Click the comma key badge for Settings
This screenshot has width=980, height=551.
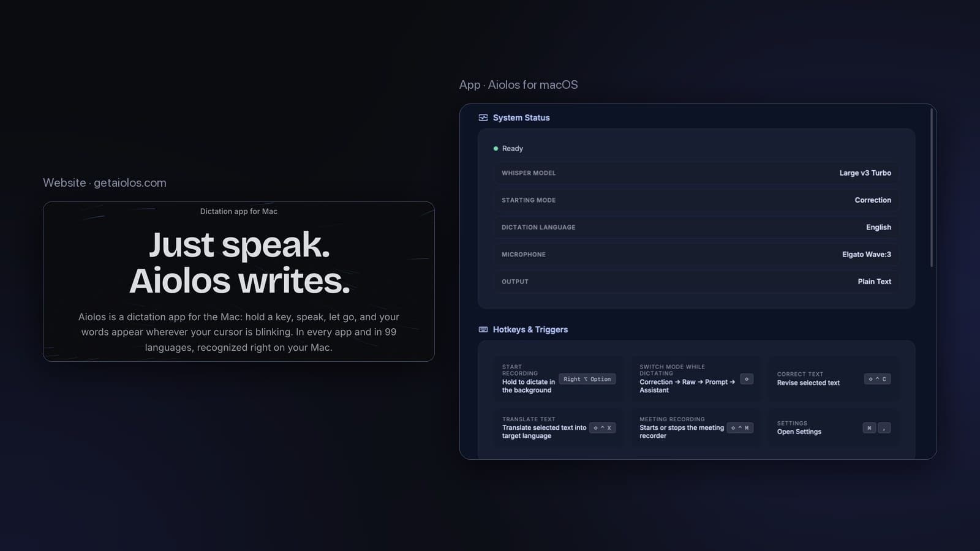(x=884, y=428)
